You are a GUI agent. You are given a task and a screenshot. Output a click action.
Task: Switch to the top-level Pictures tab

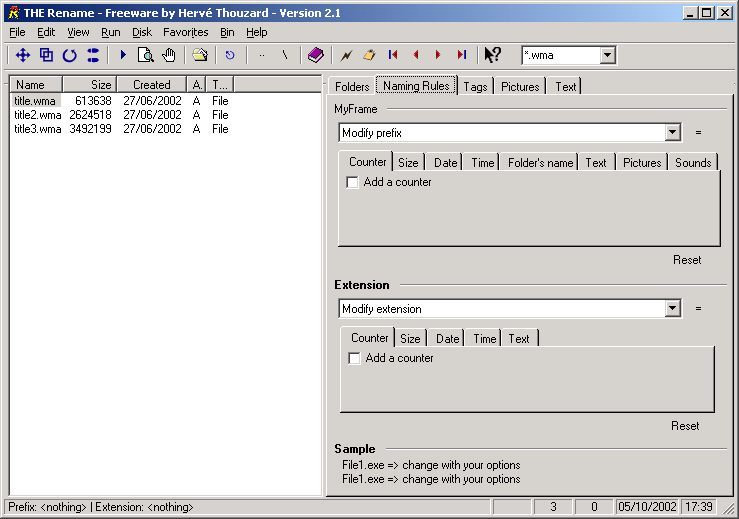[520, 87]
